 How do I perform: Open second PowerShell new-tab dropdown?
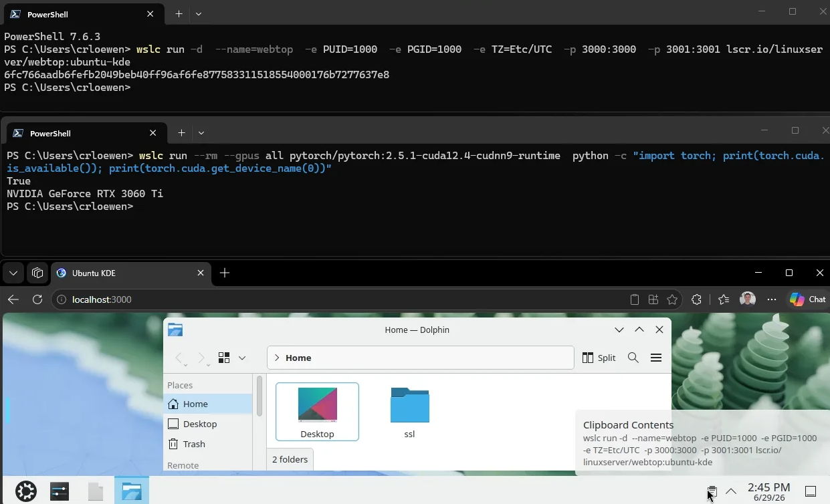point(201,133)
